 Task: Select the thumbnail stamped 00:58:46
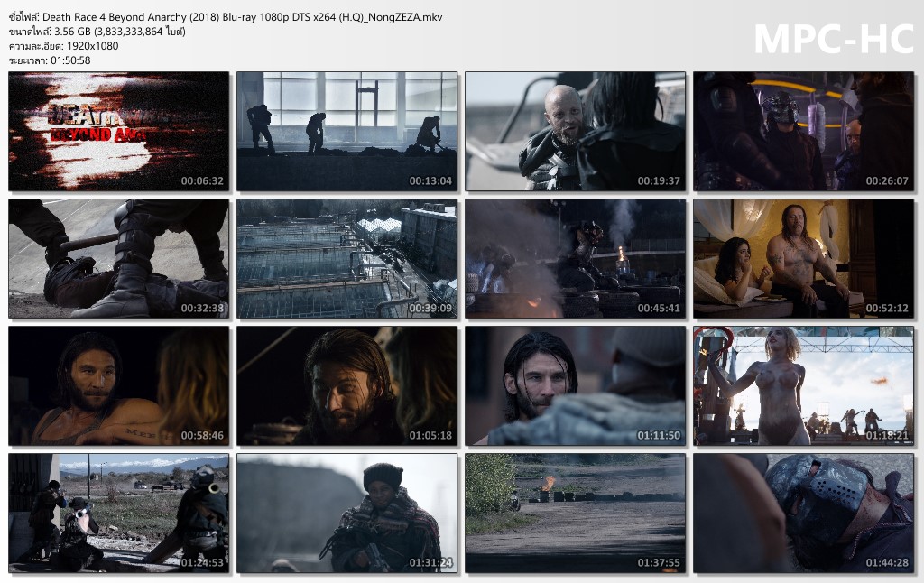[x=118, y=386]
